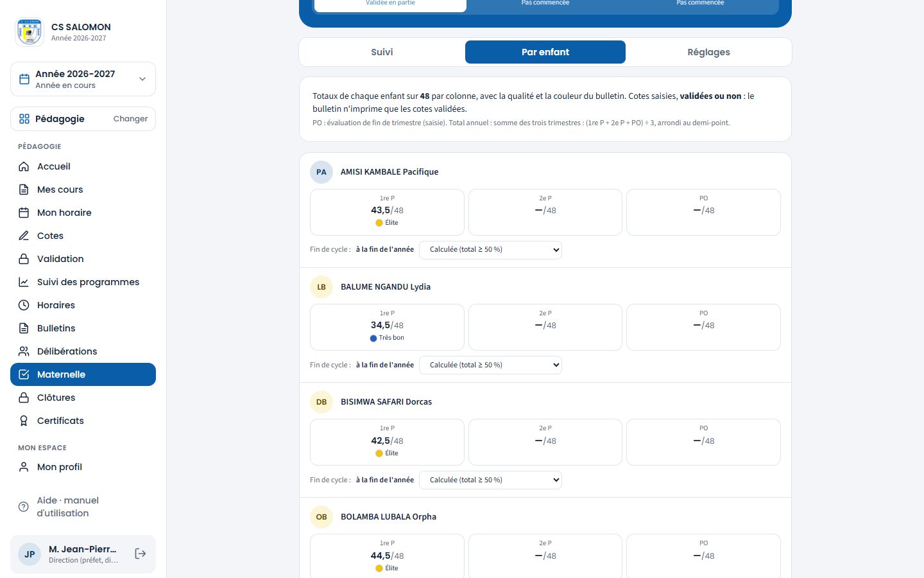Viewport: 924px width, 578px height.
Task: Select the Par enfant tab
Action: 545,52
